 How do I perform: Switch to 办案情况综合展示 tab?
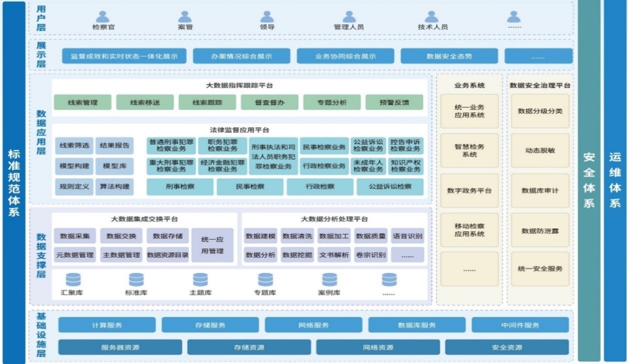[x=241, y=56]
